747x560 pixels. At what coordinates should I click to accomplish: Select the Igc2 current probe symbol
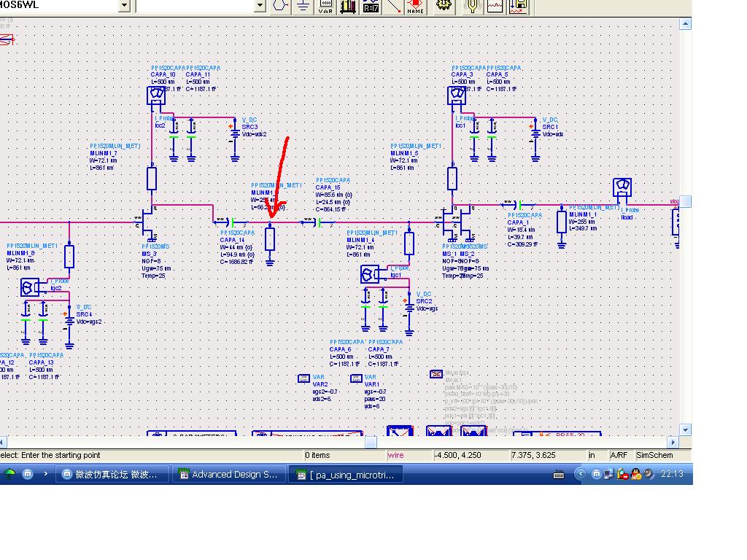click(29, 287)
